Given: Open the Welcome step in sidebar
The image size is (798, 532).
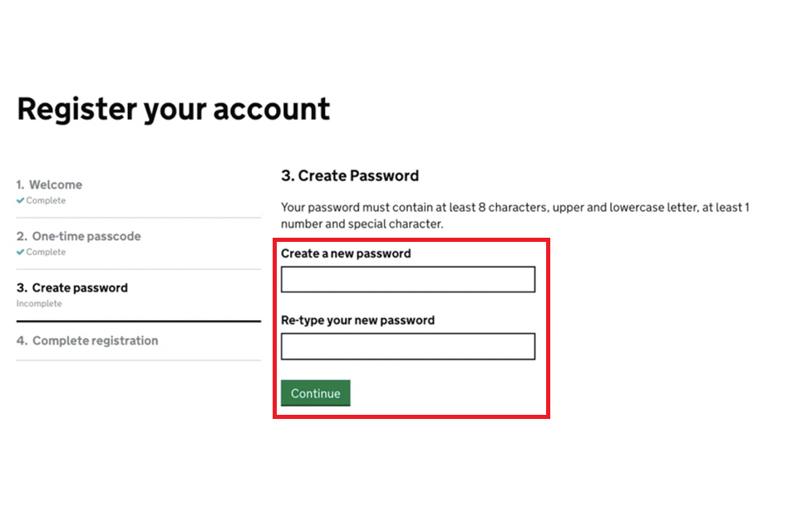Looking at the screenshot, I should 56,185.
